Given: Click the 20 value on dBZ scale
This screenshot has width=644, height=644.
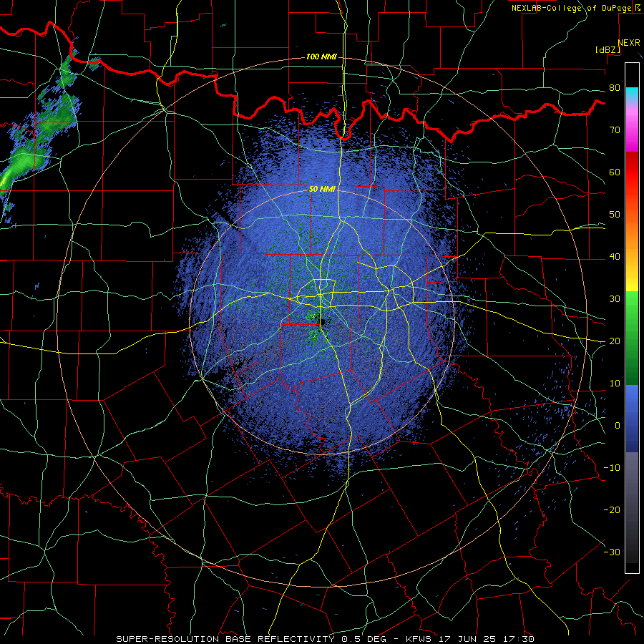Looking at the screenshot, I should point(615,341).
